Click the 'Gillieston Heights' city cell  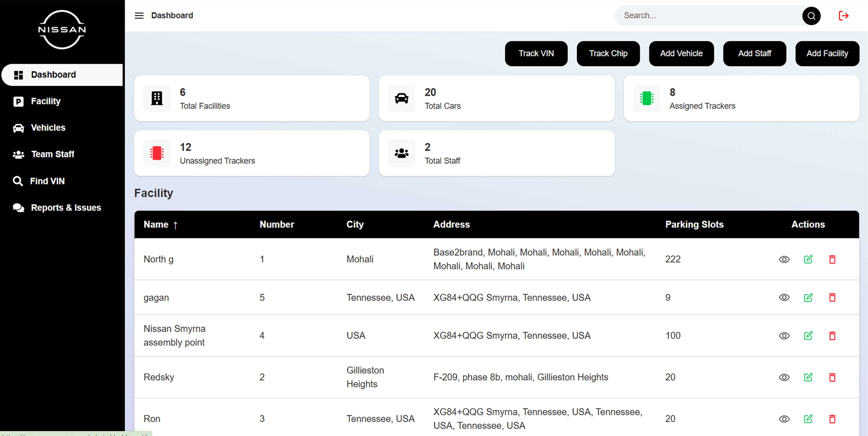coord(365,377)
